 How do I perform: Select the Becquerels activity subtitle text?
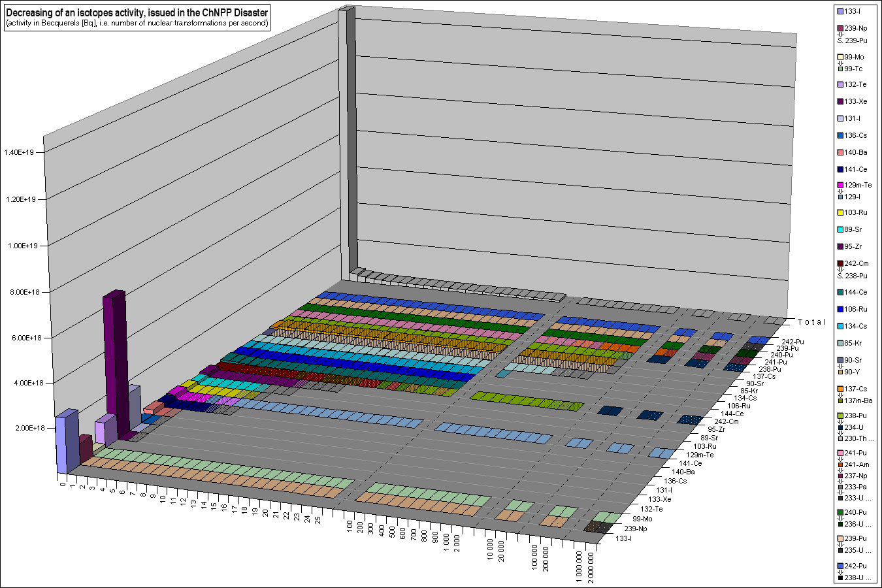point(137,24)
